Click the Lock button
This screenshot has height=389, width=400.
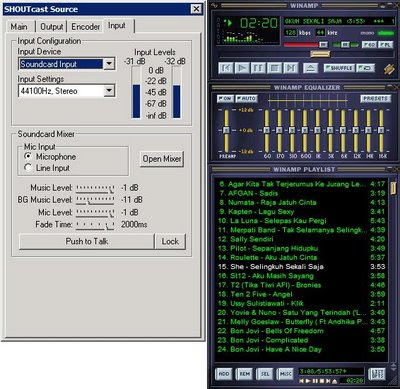point(170,241)
